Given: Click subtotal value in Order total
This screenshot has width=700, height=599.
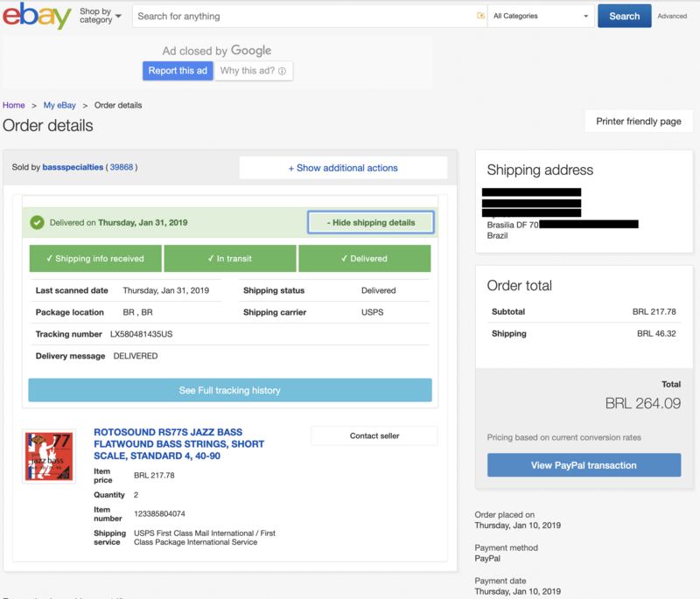Looking at the screenshot, I should pyautogui.click(x=654, y=312).
